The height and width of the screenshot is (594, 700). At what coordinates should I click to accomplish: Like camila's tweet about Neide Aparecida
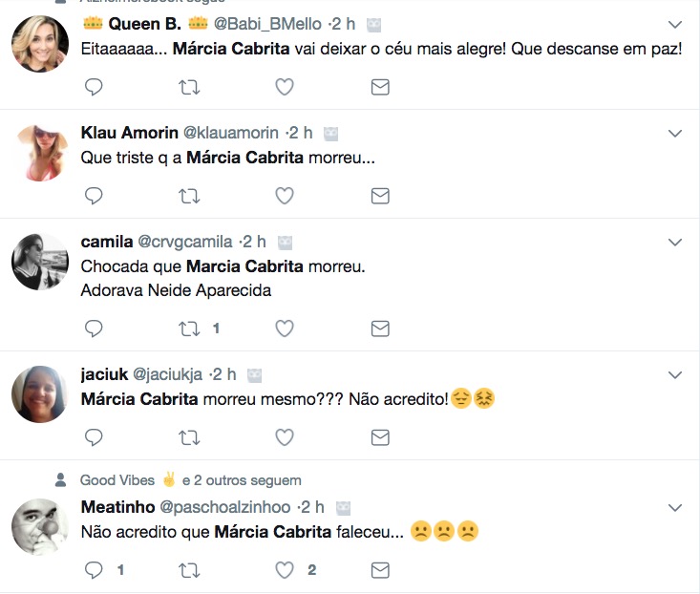click(x=284, y=329)
